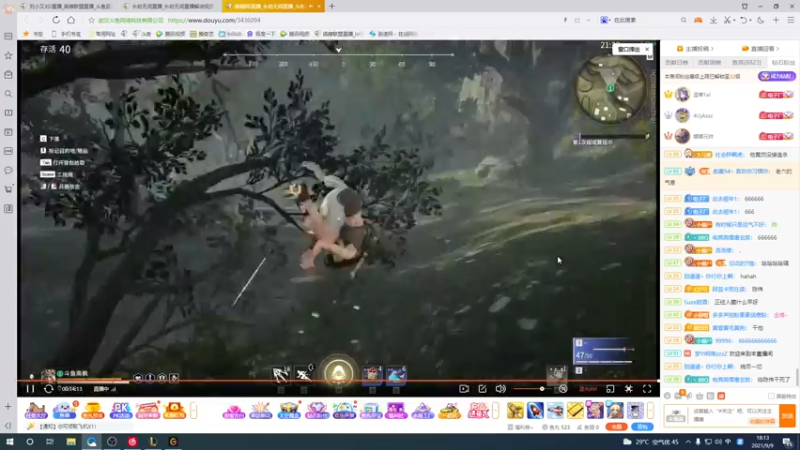Open the edit note icon in player

point(482,389)
